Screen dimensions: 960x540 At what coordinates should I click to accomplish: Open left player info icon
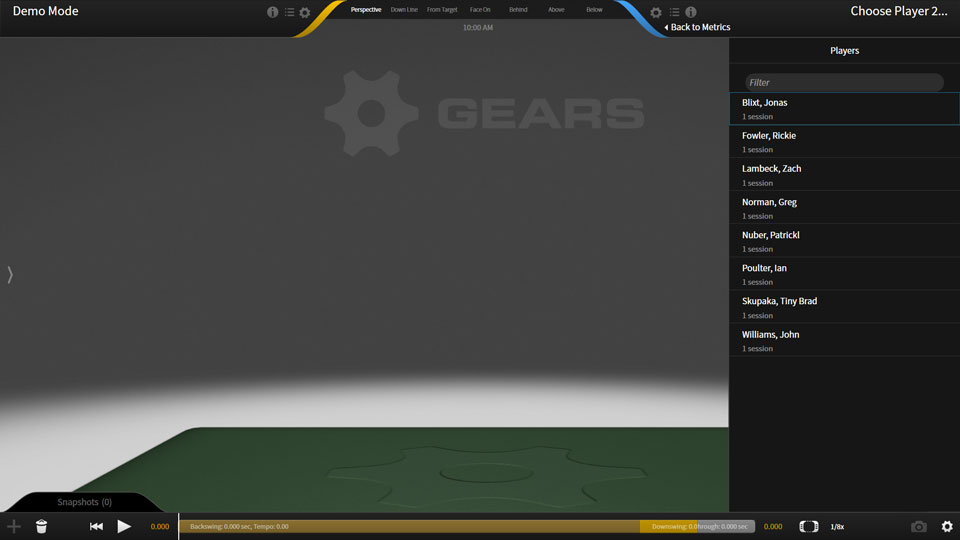(272, 12)
